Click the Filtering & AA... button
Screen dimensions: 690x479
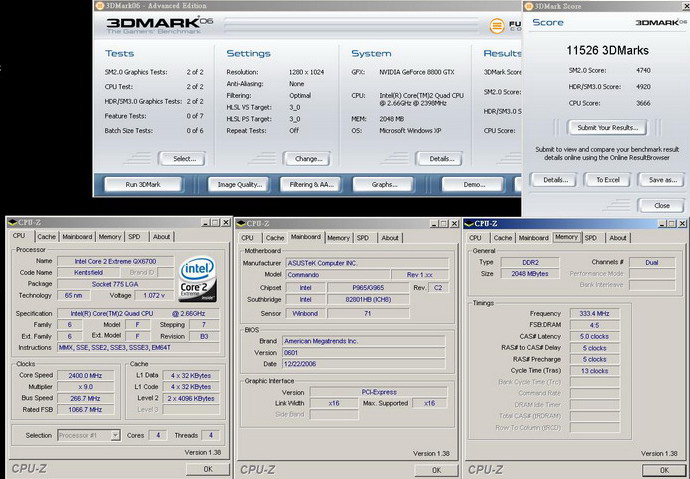[x=313, y=184]
